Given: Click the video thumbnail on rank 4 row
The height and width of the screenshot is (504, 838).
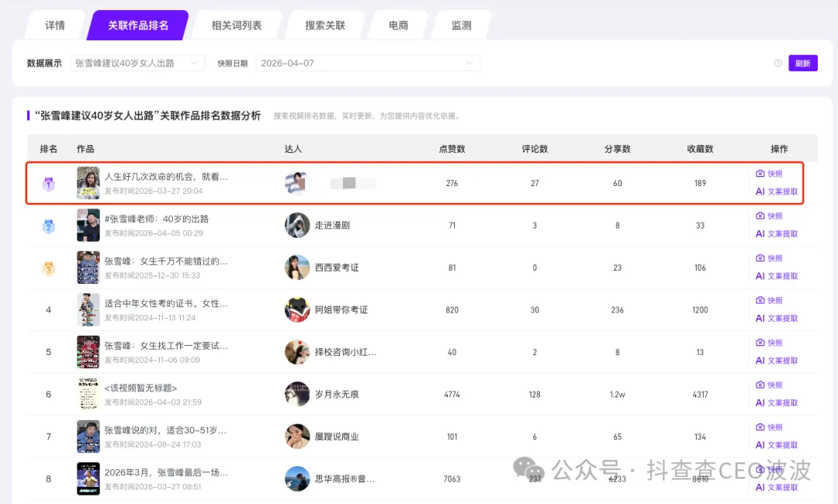Looking at the screenshot, I should (x=88, y=309).
